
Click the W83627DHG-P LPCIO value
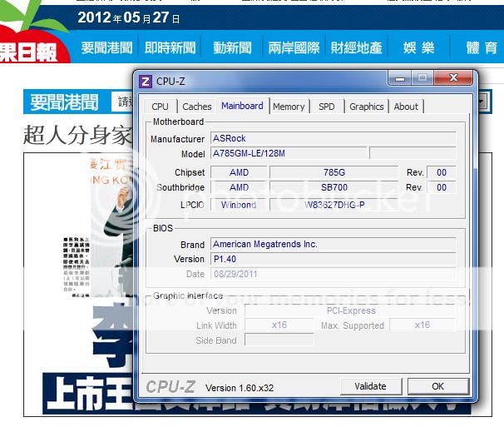tap(334, 205)
